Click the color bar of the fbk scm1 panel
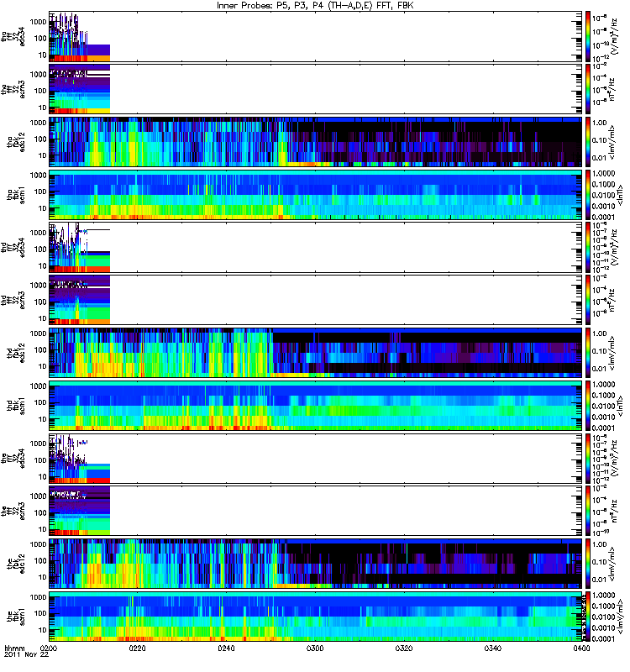The height and width of the screenshot is (672, 630). click(x=588, y=617)
